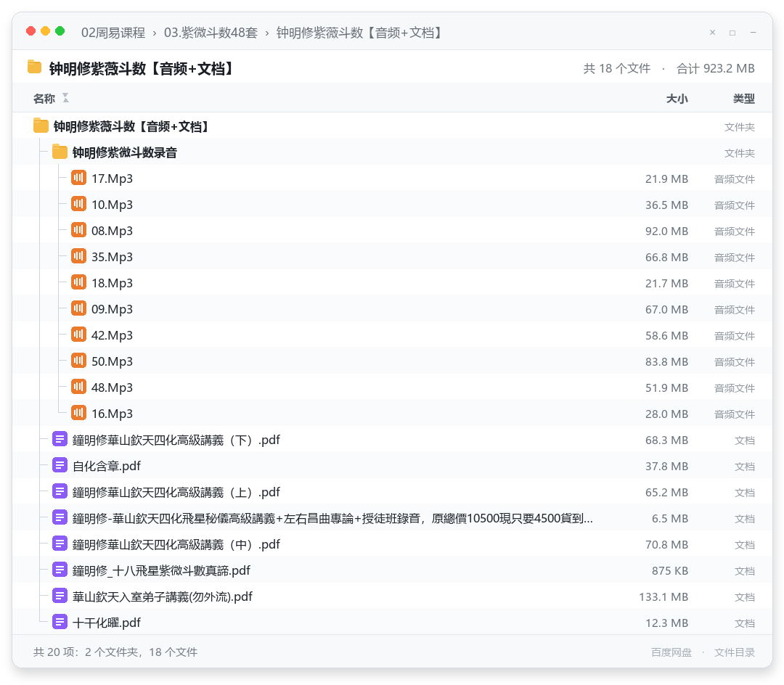Select the file name 09.Mp3
This screenshot has height=685, width=784.
click(x=112, y=309)
